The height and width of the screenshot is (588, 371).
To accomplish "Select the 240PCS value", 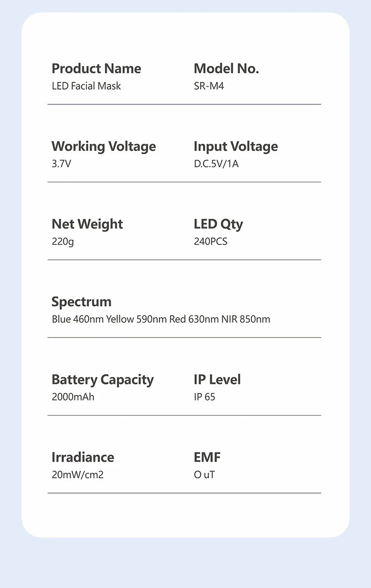I will click(210, 242).
